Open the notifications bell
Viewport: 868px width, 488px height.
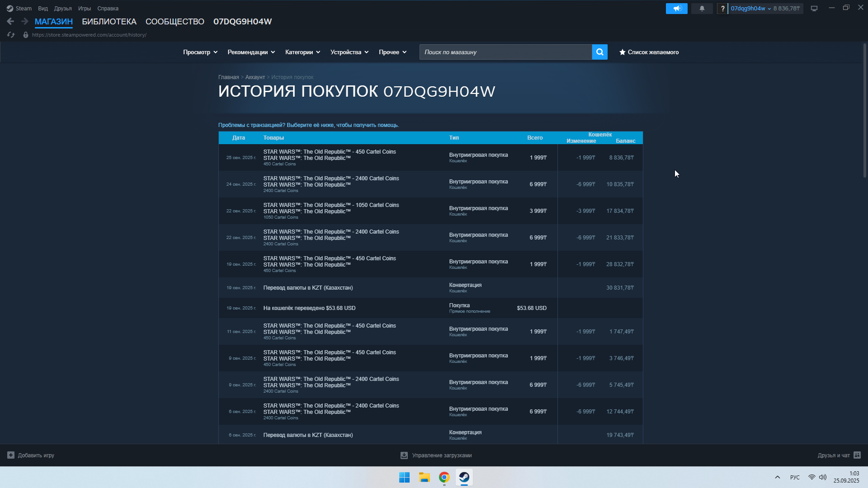click(702, 9)
